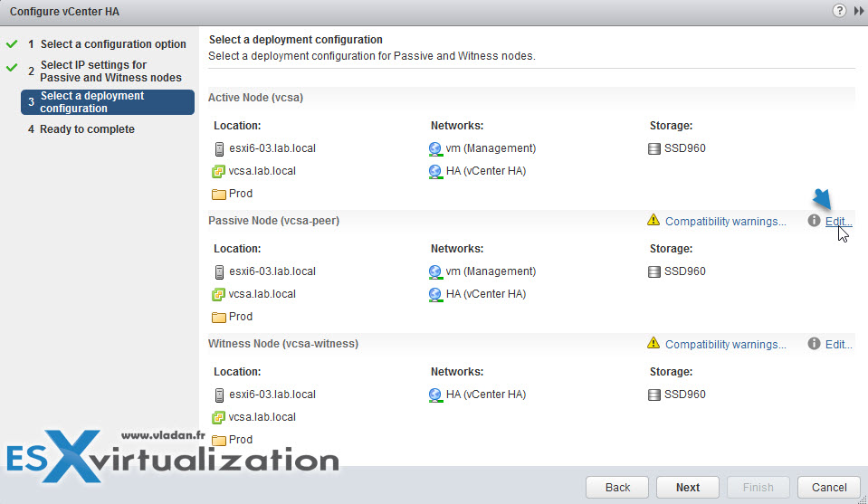868x504 pixels.
Task: Go to step 2 Select IP settings
Action: click(x=110, y=71)
